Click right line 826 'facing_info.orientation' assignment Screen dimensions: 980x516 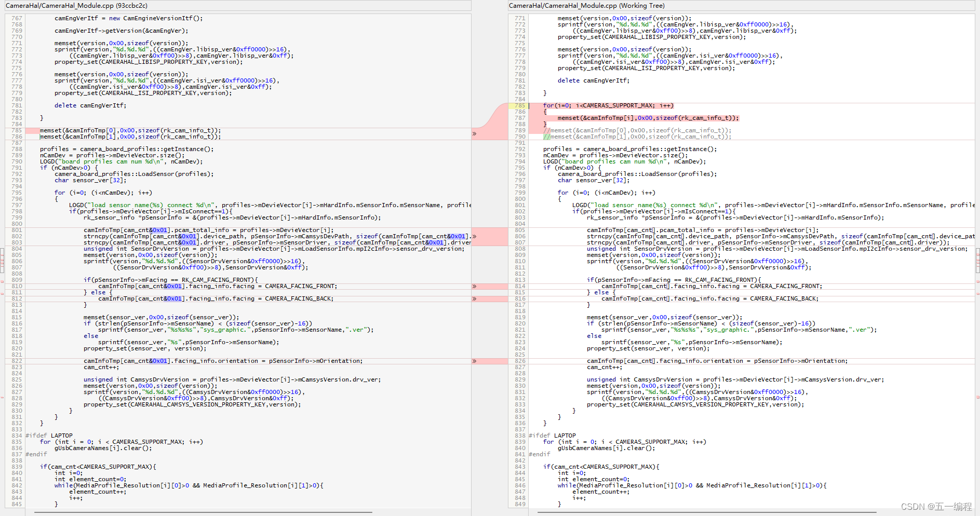point(717,361)
